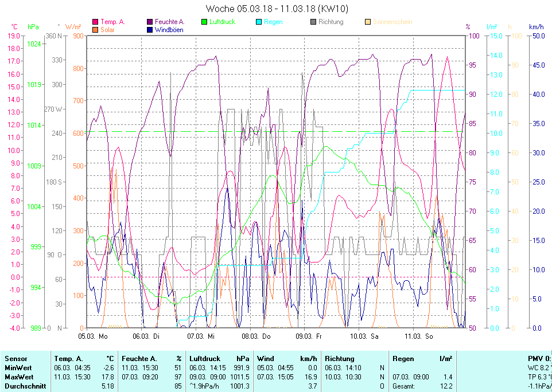This screenshot has height=392, width=552.
Task: Select the 'Feuchte A.' legend label
Action: tap(170, 22)
